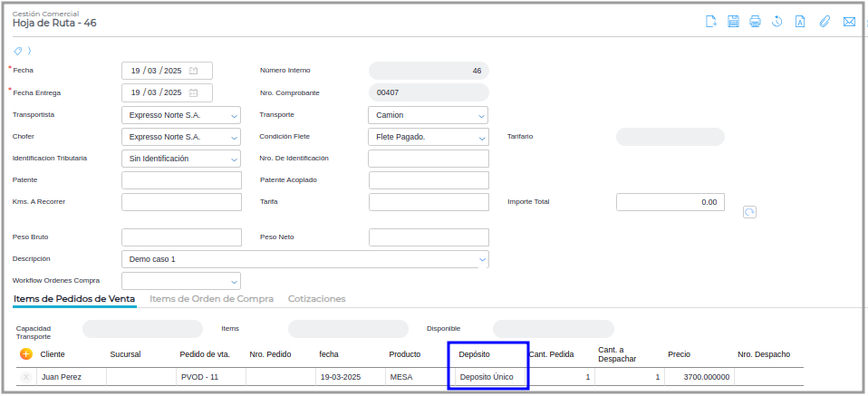Image resolution: width=868 pixels, height=396 pixels.
Task: Click the Peso Bruto input field
Action: pos(181,237)
